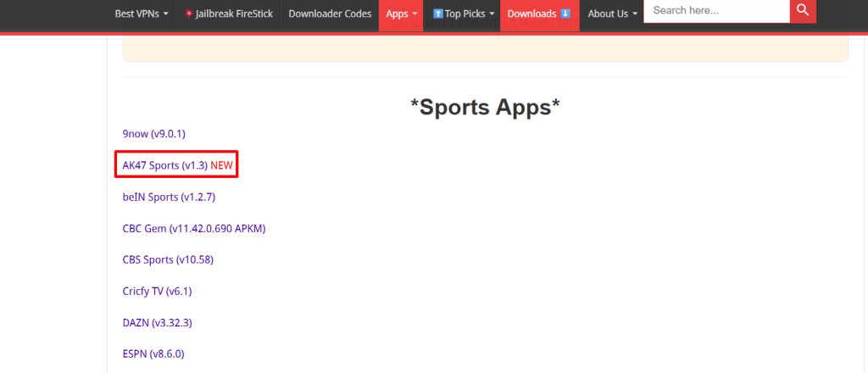Open the Cricfy TV (v6.1) link
The width and height of the screenshot is (868, 373).
click(157, 291)
